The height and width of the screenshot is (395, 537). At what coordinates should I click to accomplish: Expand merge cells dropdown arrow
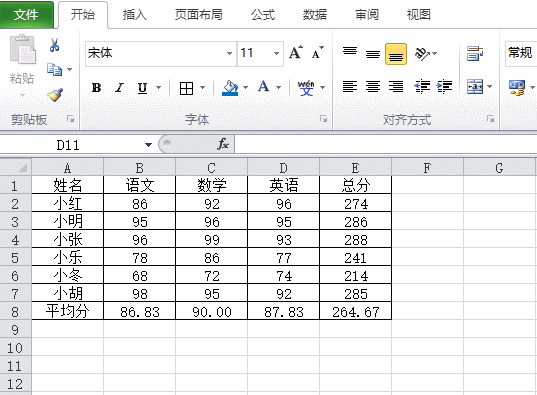[x=490, y=87]
